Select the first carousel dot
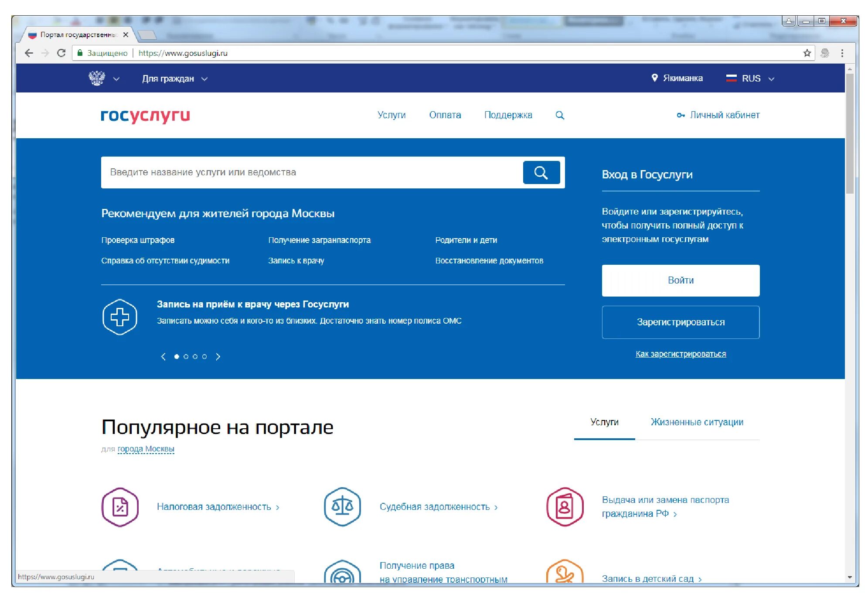This screenshot has width=868, height=601. tap(177, 356)
